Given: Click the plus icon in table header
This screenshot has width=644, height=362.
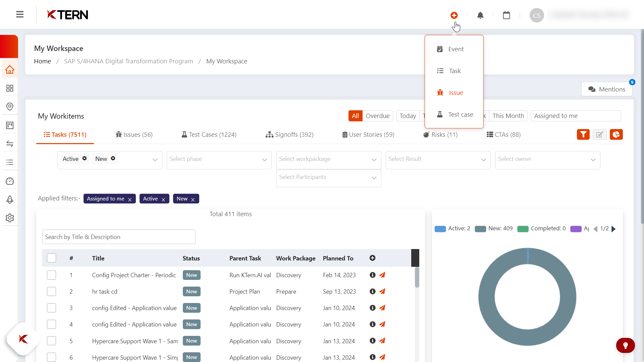Looking at the screenshot, I should 372,258.
